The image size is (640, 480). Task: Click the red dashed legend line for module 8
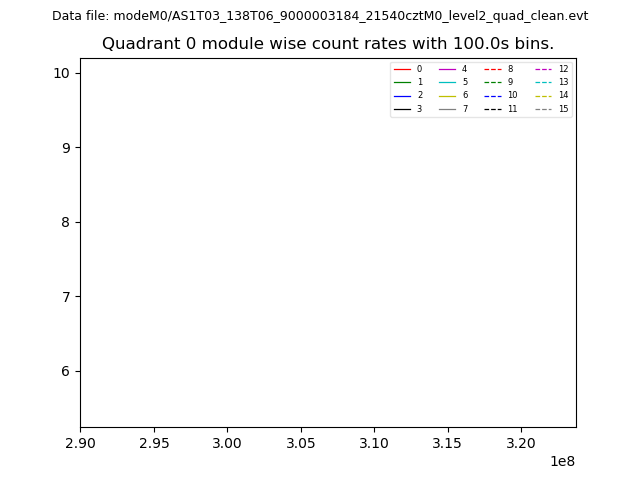click(x=493, y=69)
